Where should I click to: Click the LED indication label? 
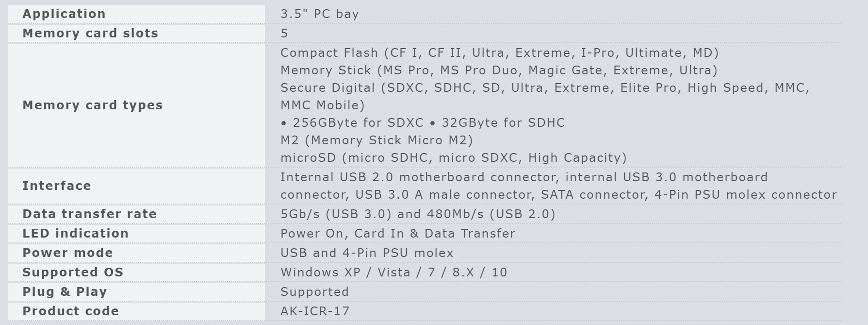76,234
